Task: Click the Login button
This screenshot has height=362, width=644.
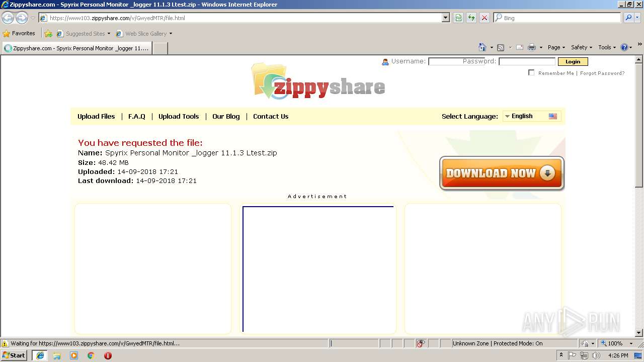Action: point(573,61)
